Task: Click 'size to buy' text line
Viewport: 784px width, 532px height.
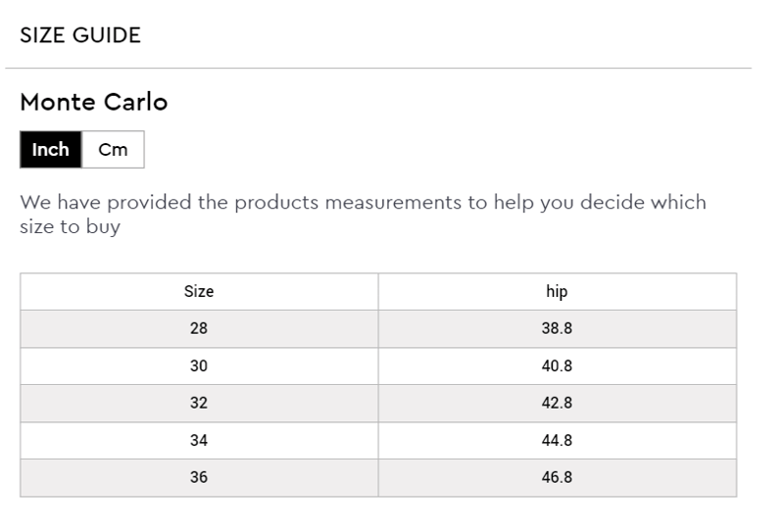Action: (70, 227)
